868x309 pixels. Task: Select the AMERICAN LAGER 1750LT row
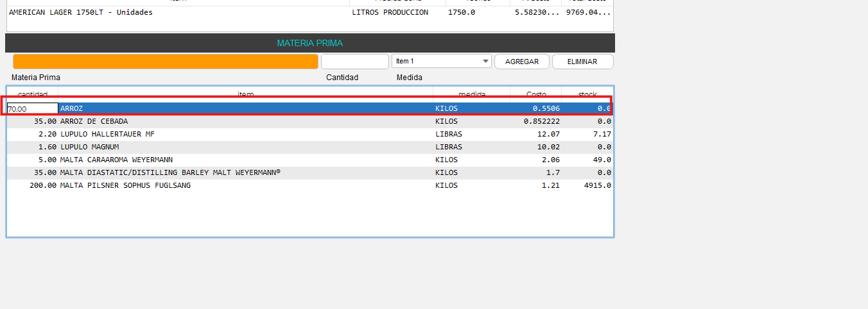coord(81,12)
